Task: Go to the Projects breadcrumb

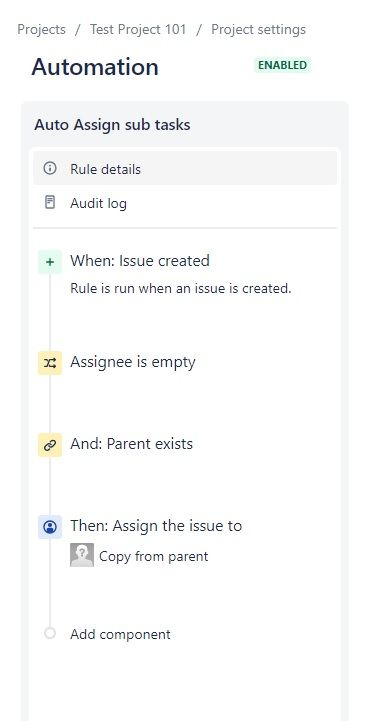Action: click(41, 29)
